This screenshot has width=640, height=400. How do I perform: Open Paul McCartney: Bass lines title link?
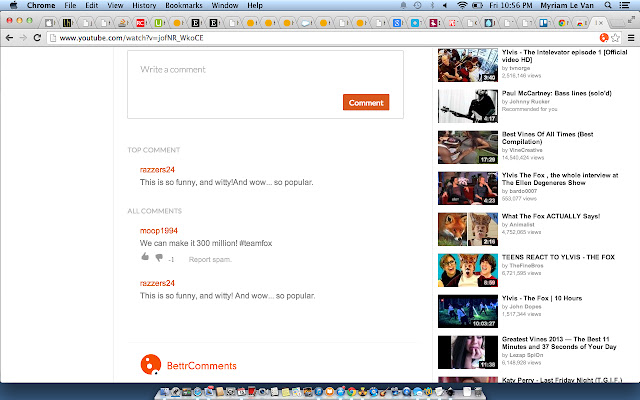pyautogui.click(x=557, y=93)
